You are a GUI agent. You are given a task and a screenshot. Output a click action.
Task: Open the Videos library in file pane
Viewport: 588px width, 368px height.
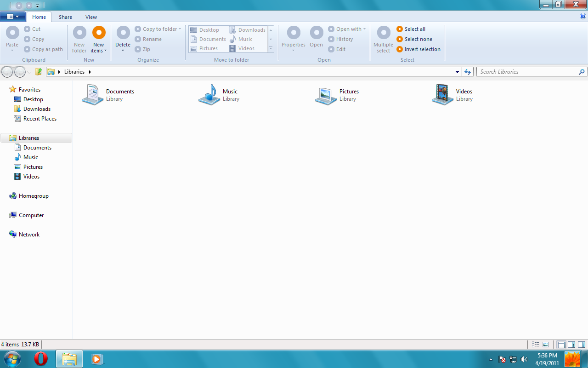point(443,95)
